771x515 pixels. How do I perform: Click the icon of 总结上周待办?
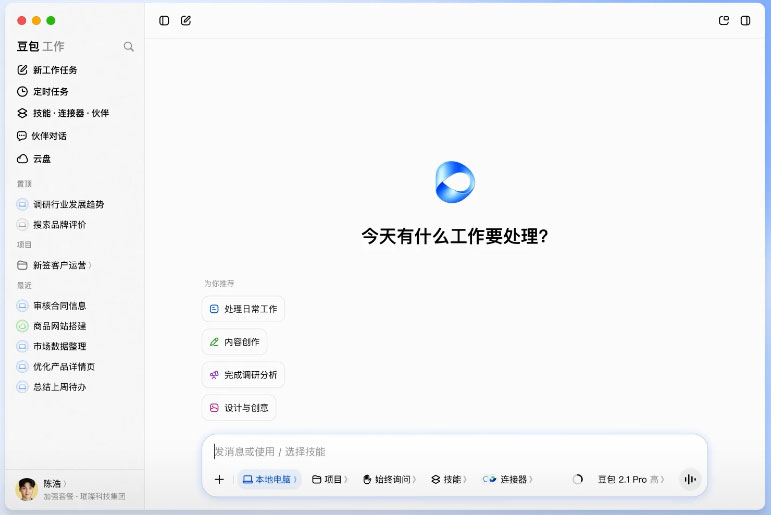tap(22, 387)
